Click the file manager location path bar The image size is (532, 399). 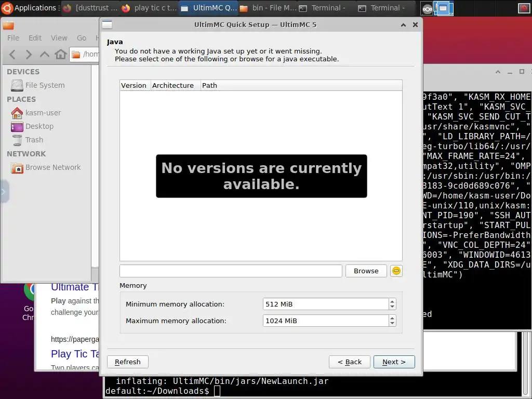pyautogui.click(x=85, y=54)
